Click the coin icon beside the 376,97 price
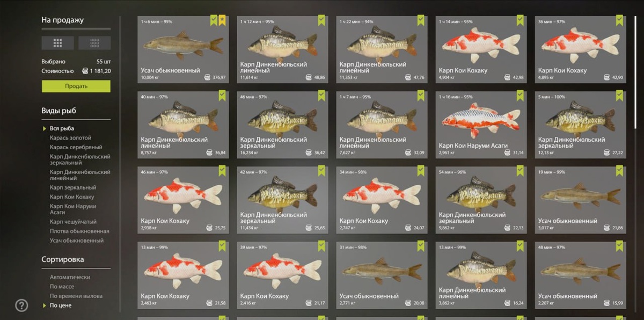The image size is (644, 320). click(x=208, y=78)
